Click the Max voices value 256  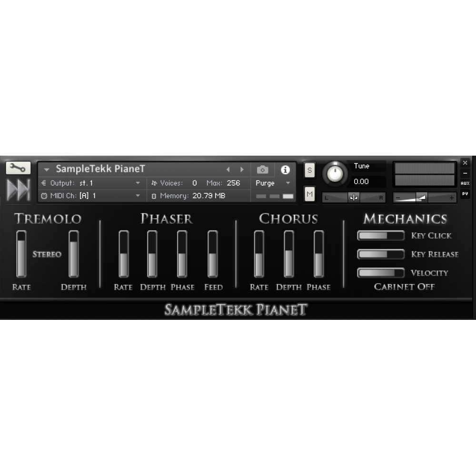[x=233, y=183]
